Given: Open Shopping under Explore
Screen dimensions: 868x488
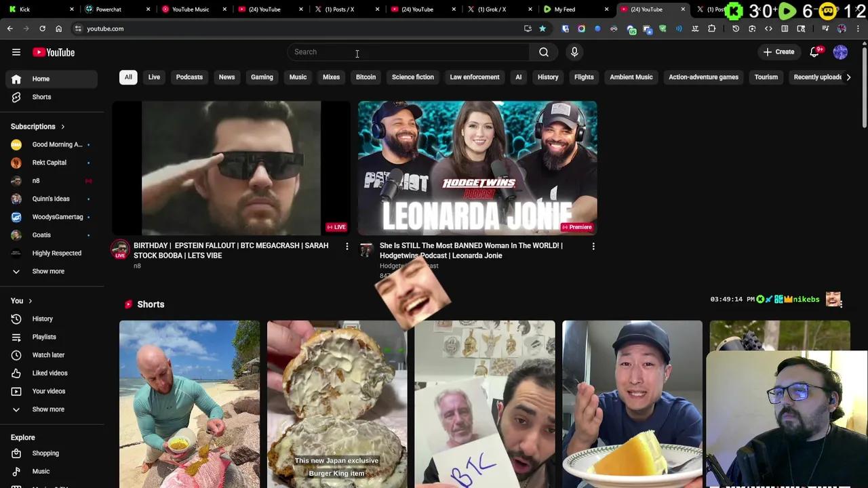Looking at the screenshot, I should coord(52,453).
